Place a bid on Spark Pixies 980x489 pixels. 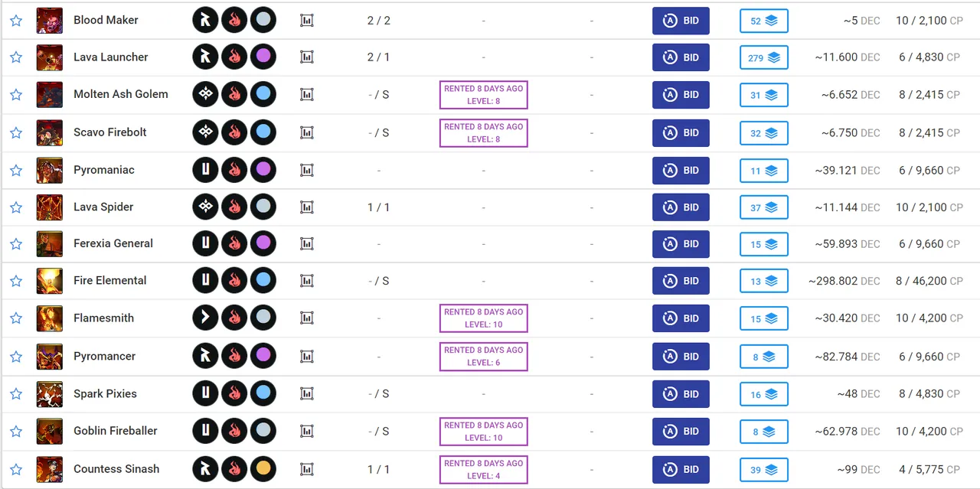click(681, 394)
